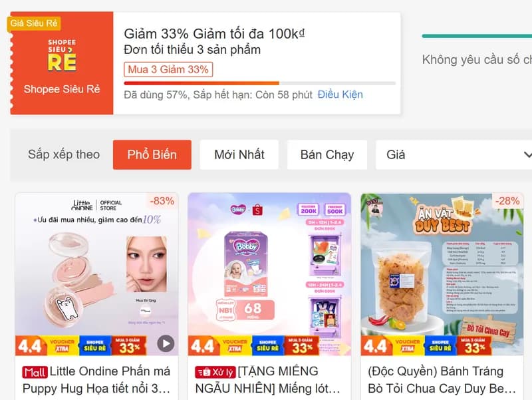Click the Xử lý badge on Bobby listing
The height and width of the screenshot is (400, 532).
(x=215, y=372)
